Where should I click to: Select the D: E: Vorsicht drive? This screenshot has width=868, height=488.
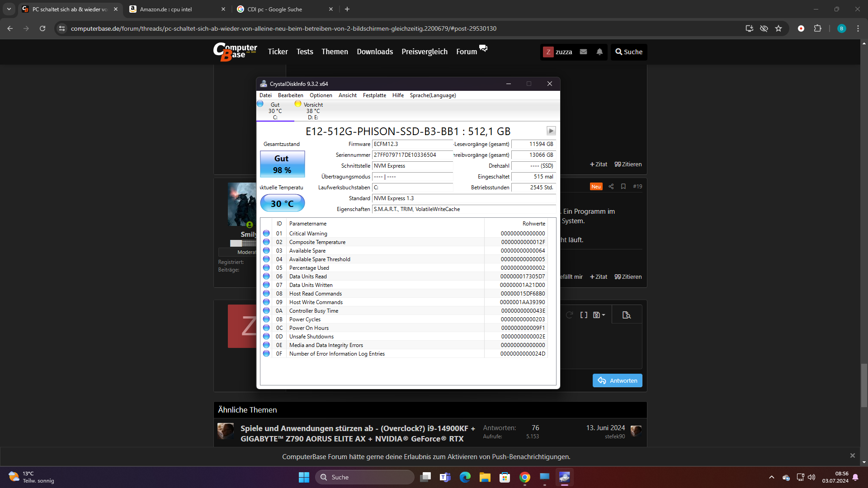tap(313, 111)
